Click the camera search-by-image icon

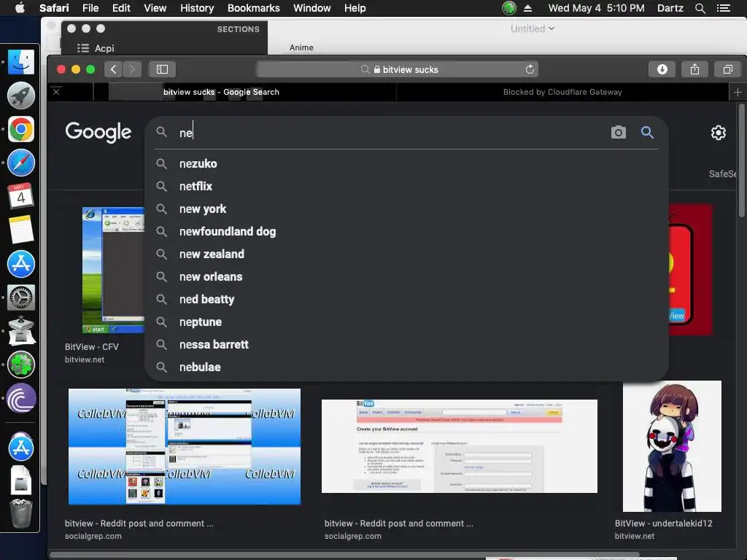(x=619, y=132)
